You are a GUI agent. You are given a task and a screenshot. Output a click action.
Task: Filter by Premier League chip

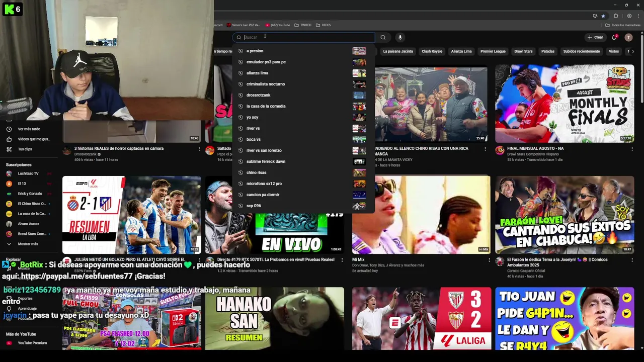click(493, 51)
